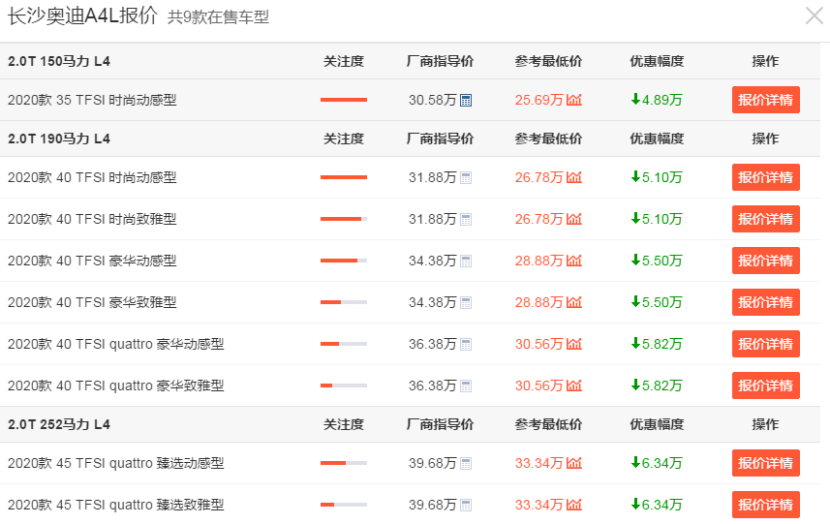This screenshot has height=524, width=830.
Task: Click 报价详情 for 45 quattro 臻选致雅型
Action: tap(765, 504)
